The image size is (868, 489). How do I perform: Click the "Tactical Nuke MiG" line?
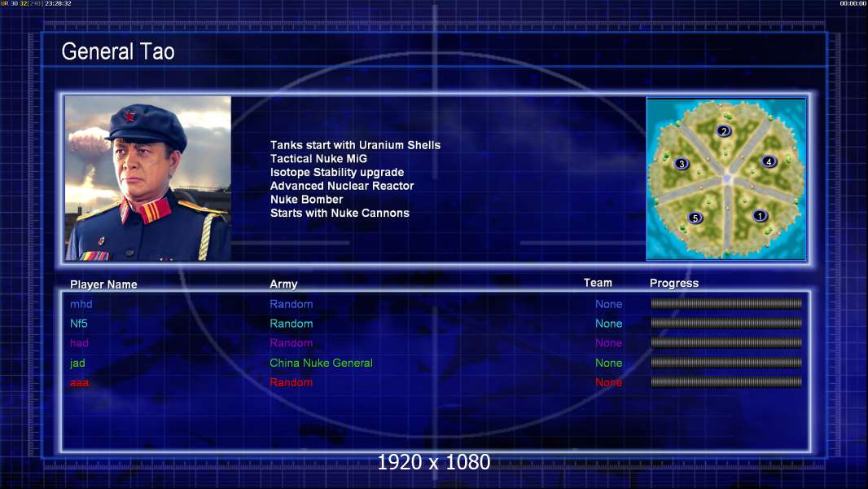318,158
